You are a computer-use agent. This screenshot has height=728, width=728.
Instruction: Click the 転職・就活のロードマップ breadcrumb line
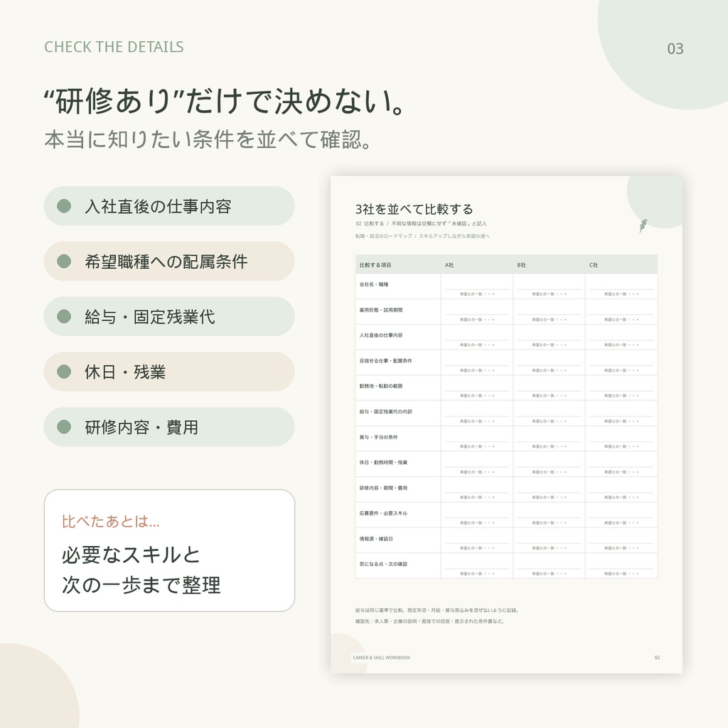[422, 236]
